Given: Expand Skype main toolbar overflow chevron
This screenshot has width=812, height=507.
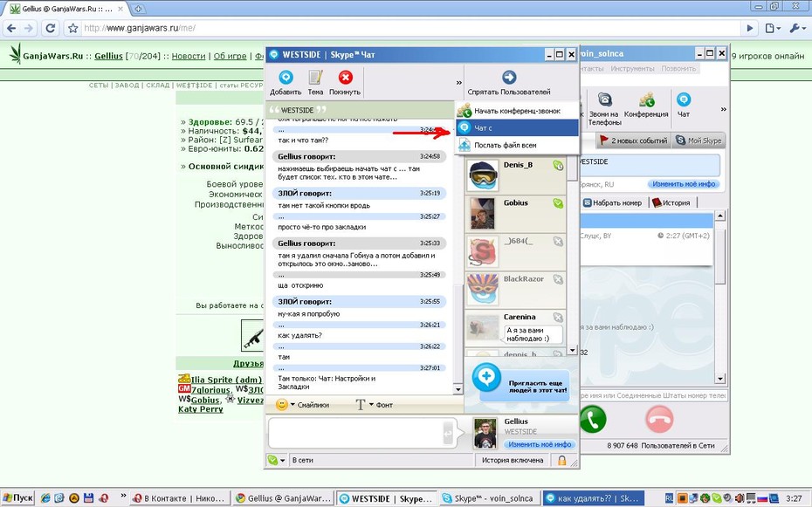Looking at the screenshot, I should click(x=724, y=109).
